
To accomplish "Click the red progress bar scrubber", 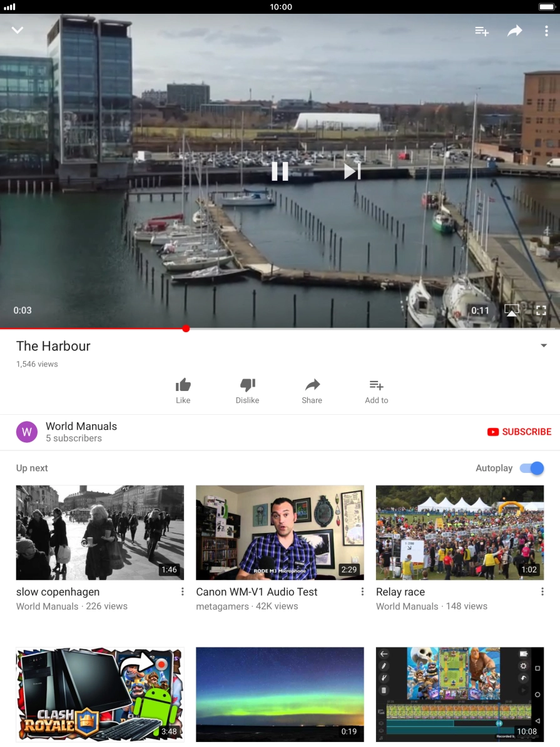I will pyautogui.click(x=186, y=328).
